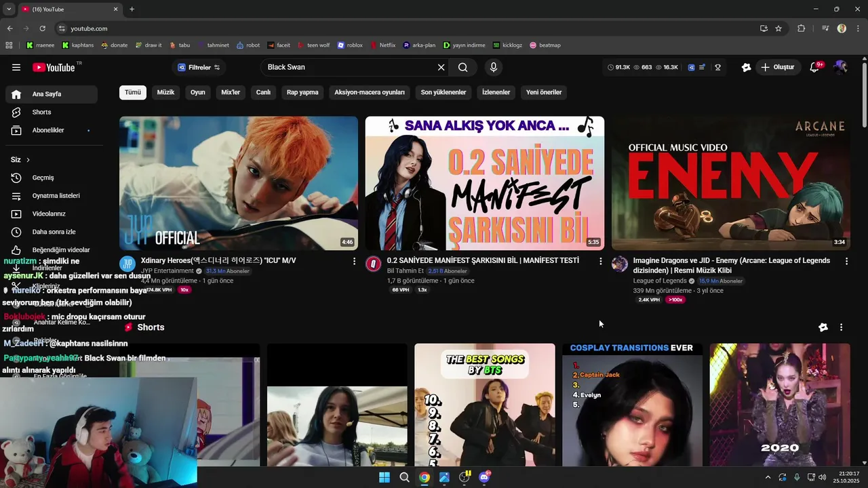Play the Manifest şarkısını bil thumbnail
This screenshot has height=488, width=868.
pos(485,183)
